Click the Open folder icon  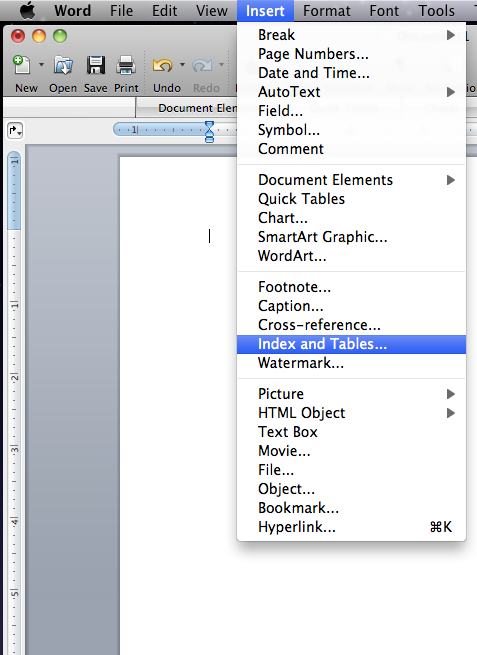click(x=63, y=65)
